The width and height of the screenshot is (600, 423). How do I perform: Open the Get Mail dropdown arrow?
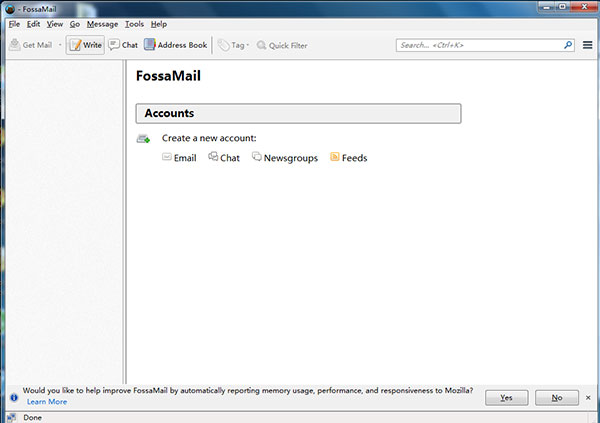click(x=60, y=45)
